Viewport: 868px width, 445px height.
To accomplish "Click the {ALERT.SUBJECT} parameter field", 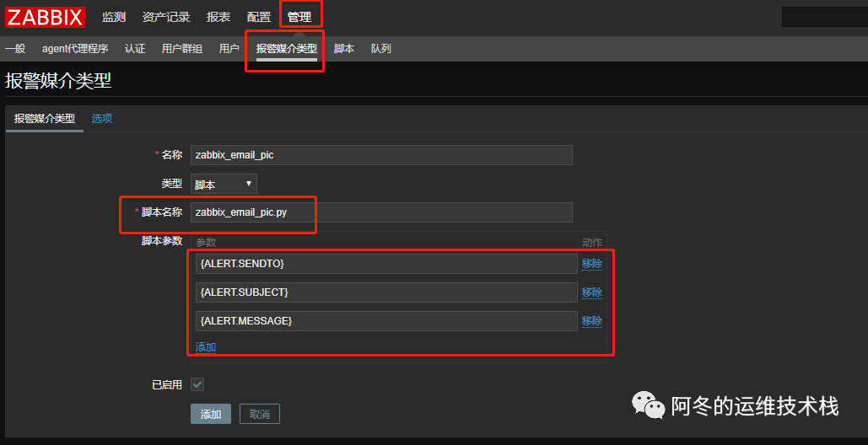I will [386, 292].
